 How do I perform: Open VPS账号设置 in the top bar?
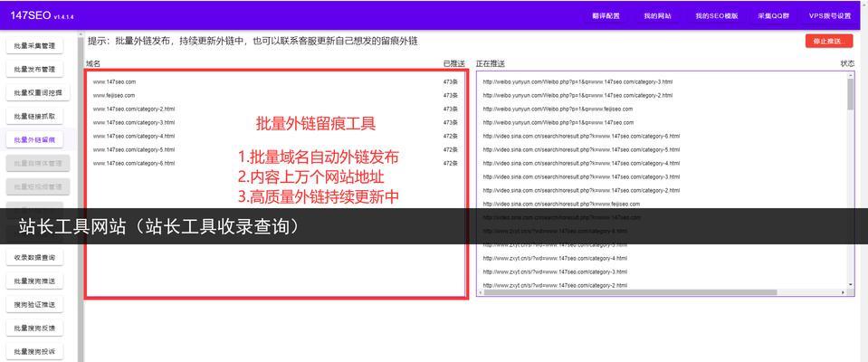pyautogui.click(x=829, y=16)
